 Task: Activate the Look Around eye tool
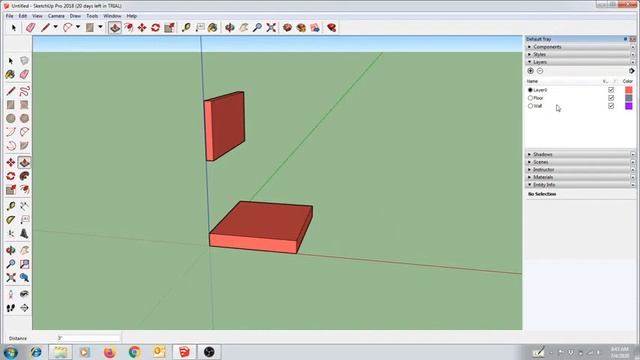pyautogui.click(x=24, y=294)
